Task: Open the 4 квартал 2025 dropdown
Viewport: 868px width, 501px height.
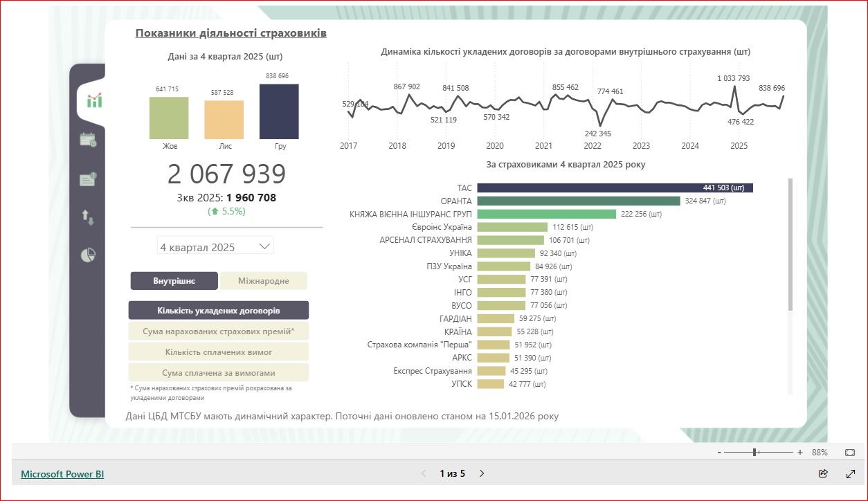Action: [x=215, y=246]
